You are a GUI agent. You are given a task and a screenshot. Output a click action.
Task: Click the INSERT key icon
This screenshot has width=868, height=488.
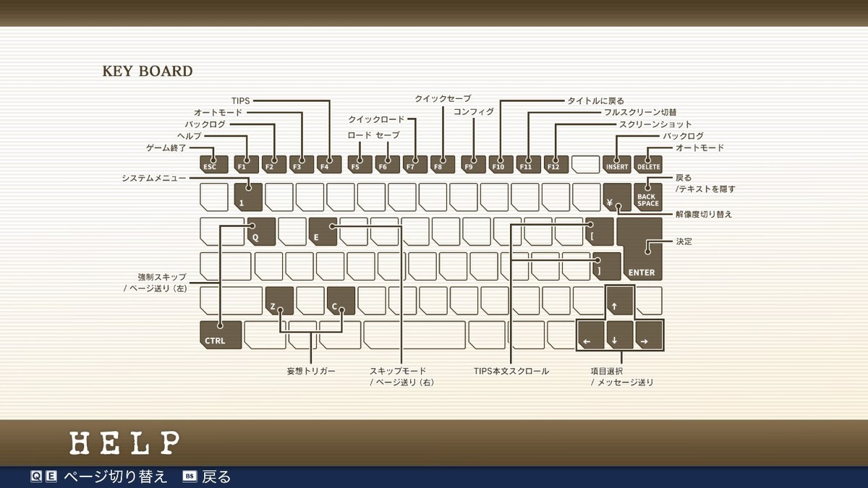617,164
